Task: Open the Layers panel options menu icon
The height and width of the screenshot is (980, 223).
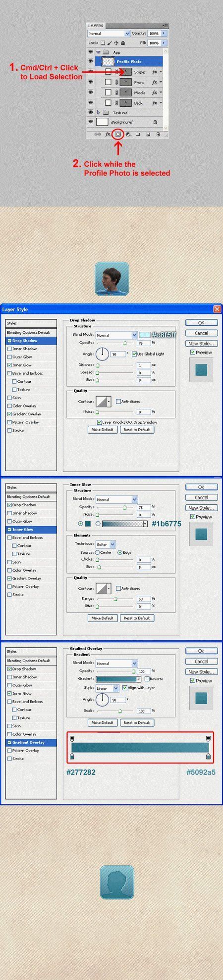Action: point(165,25)
